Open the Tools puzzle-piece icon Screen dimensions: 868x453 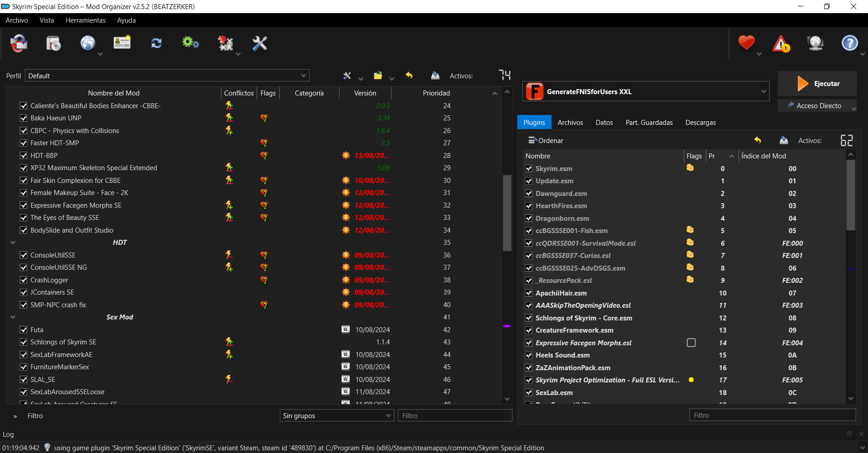[225, 43]
